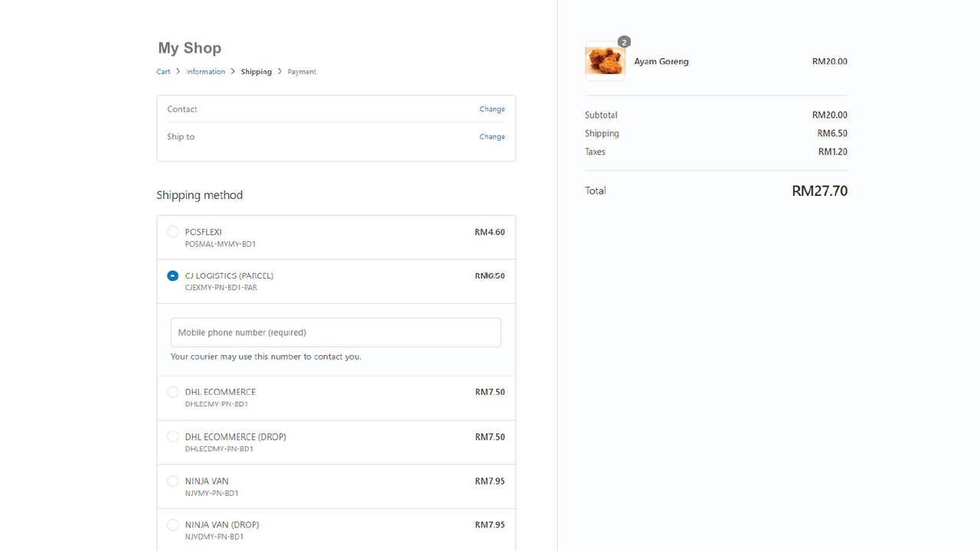The image size is (980, 551).
Task: Choose DHL ECOMMERCE (DROP) radio option
Action: click(x=173, y=437)
